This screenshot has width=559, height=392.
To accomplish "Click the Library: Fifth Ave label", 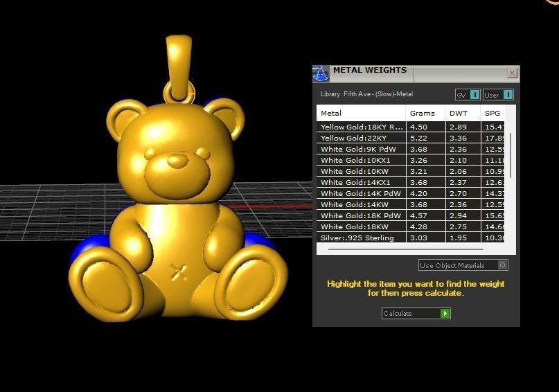I will 366,94.
